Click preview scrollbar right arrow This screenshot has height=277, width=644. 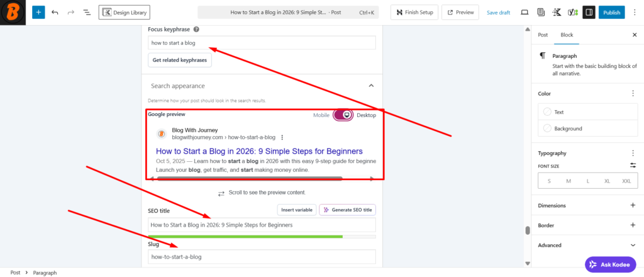pyautogui.click(x=372, y=178)
